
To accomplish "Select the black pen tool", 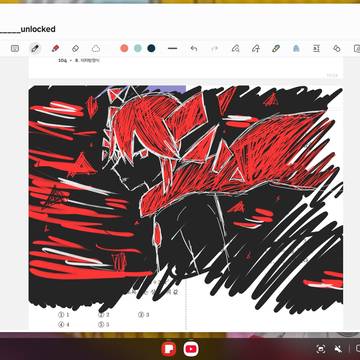I will click(35, 49).
